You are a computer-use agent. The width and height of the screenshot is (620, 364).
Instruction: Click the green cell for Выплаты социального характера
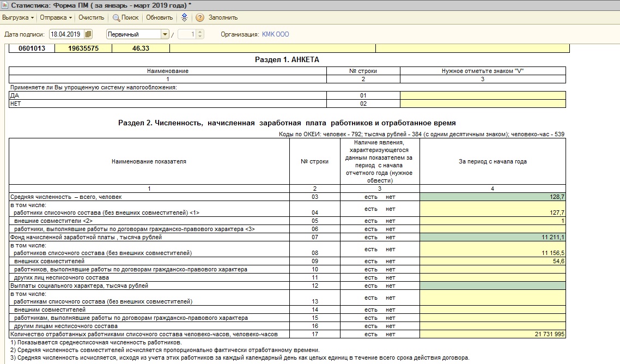(x=493, y=286)
